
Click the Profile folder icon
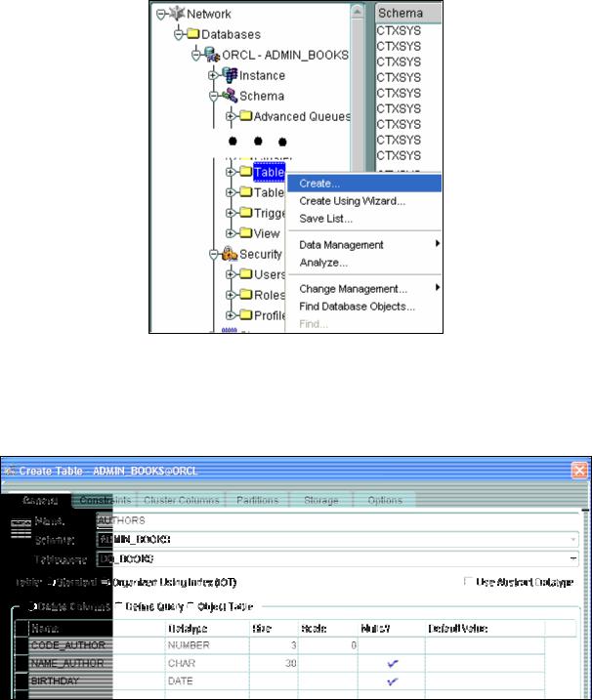[x=246, y=314]
